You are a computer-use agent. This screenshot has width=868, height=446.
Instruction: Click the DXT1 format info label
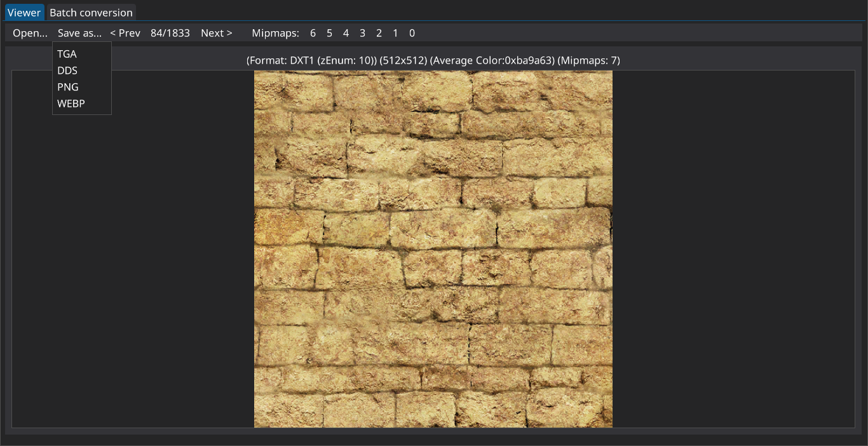click(x=433, y=60)
